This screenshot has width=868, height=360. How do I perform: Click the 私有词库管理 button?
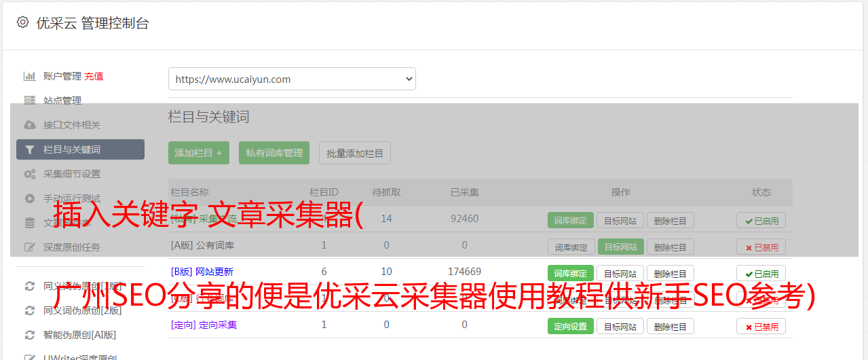[274, 153]
